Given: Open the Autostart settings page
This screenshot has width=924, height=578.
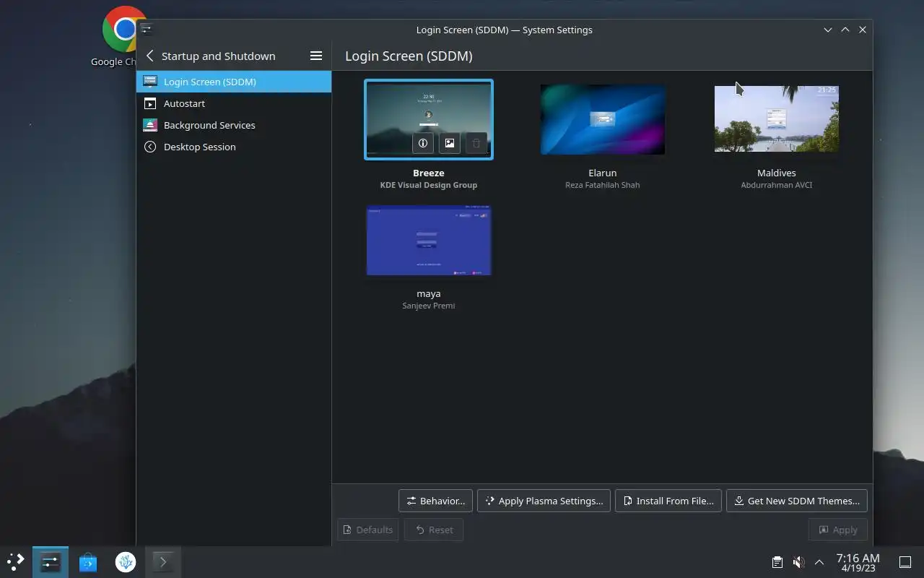Looking at the screenshot, I should coord(234,103).
